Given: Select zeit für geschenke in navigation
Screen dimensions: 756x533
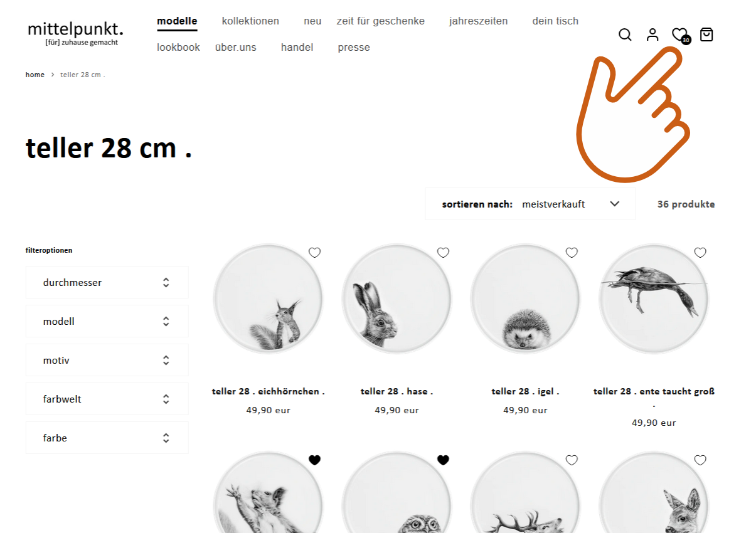Looking at the screenshot, I should tap(380, 21).
